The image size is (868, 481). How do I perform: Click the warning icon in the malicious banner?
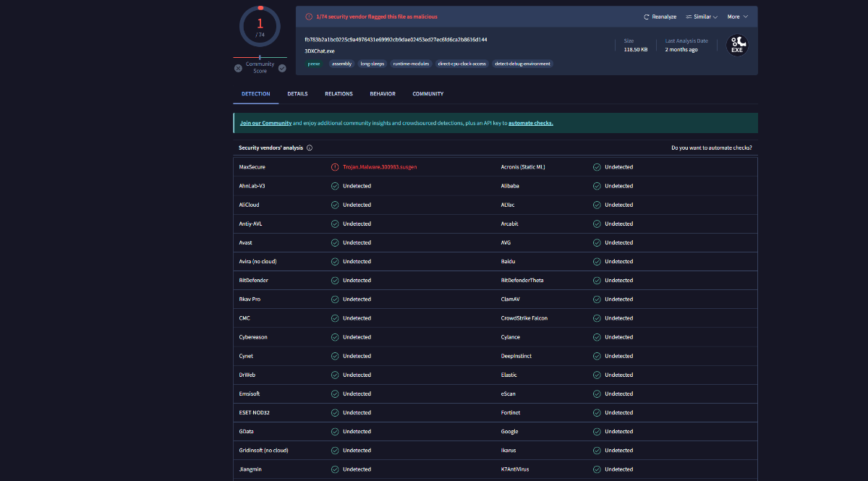309,17
